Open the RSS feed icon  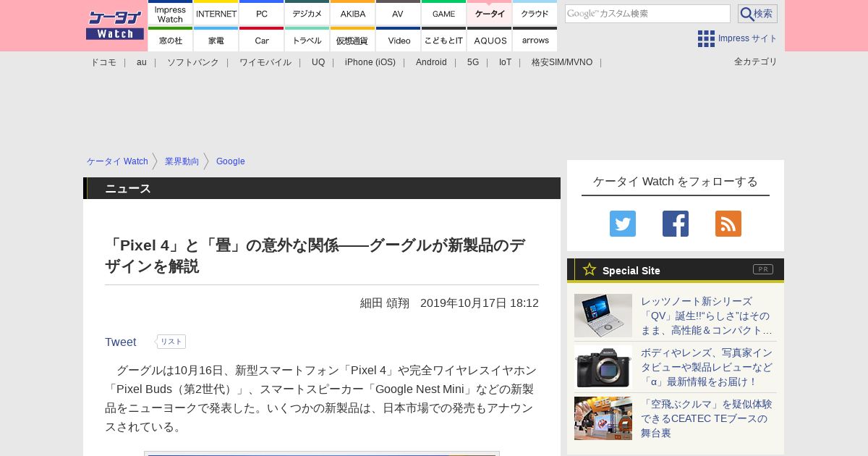coord(728,224)
